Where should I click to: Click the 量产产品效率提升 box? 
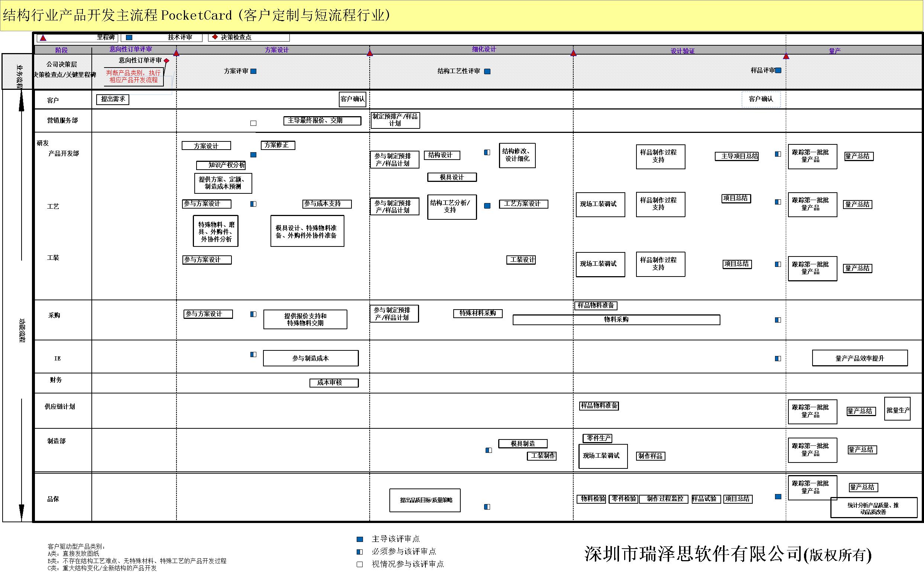860,358
